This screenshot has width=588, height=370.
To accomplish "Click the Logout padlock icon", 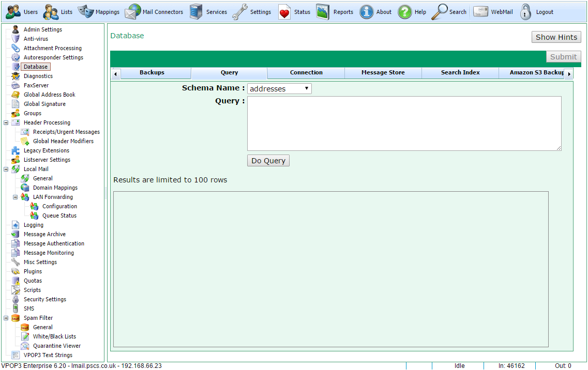I will click(526, 12).
